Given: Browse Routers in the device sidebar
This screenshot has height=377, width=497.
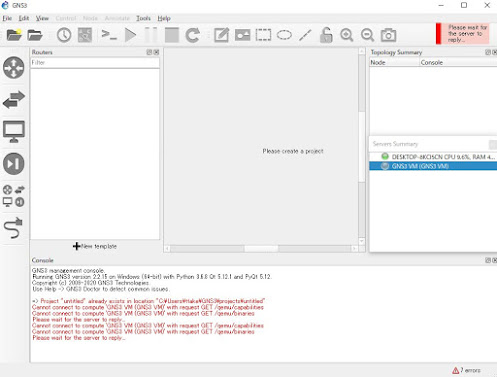Looking at the screenshot, I should [x=14, y=67].
